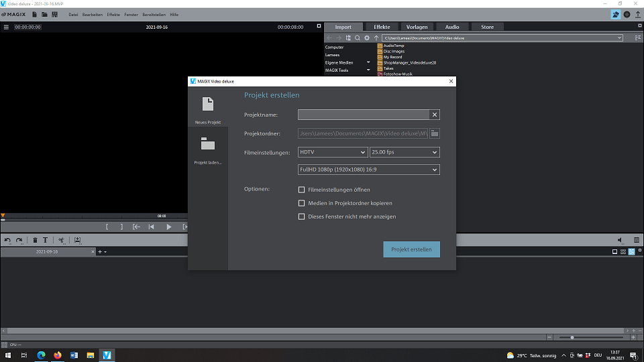Open the My Record folder

[x=392, y=57]
